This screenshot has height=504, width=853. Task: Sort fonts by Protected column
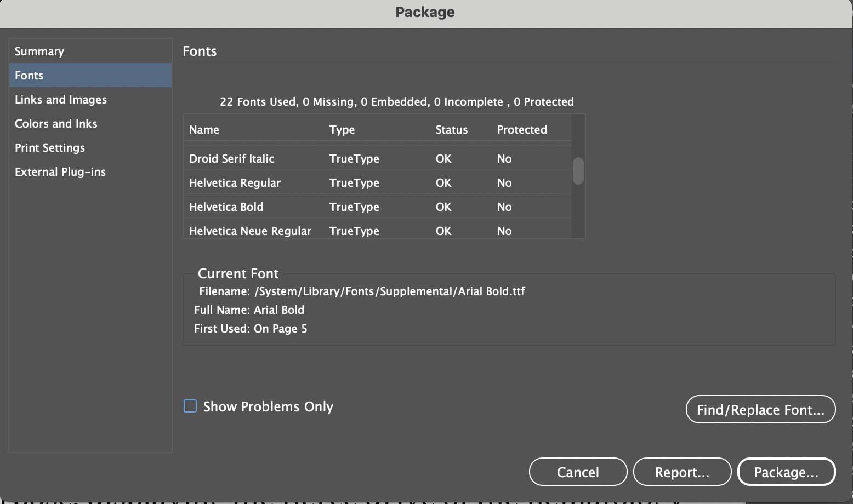click(x=522, y=129)
